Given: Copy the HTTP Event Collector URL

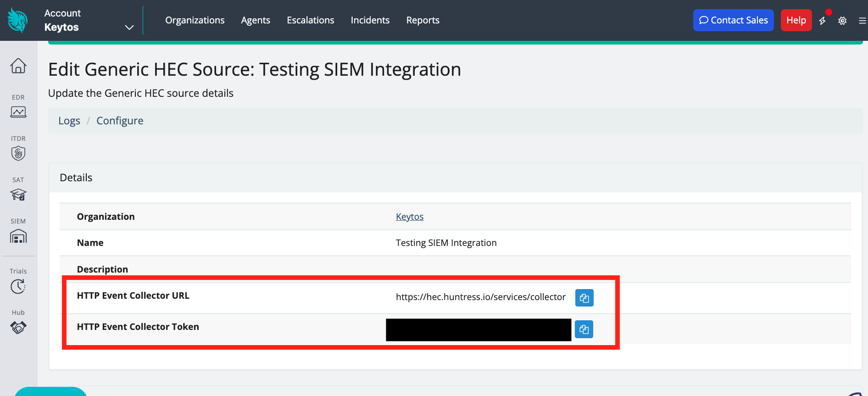Looking at the screenshot, I should pos(584,298).
